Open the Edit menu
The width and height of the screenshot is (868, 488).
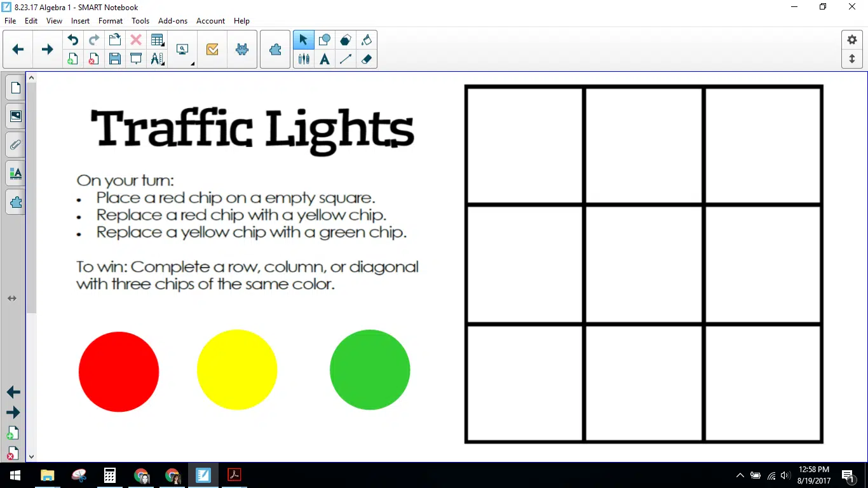pyautogui.click(x=31, y=21)
